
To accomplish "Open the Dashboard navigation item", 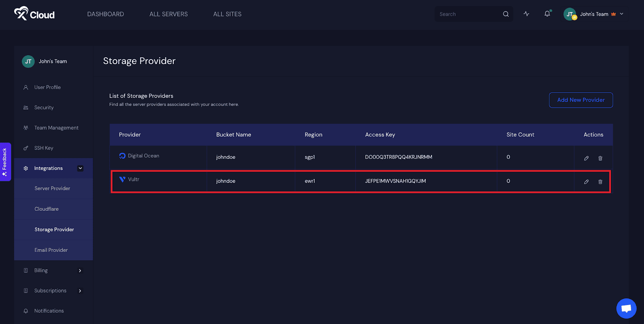I will click(105, 14).
